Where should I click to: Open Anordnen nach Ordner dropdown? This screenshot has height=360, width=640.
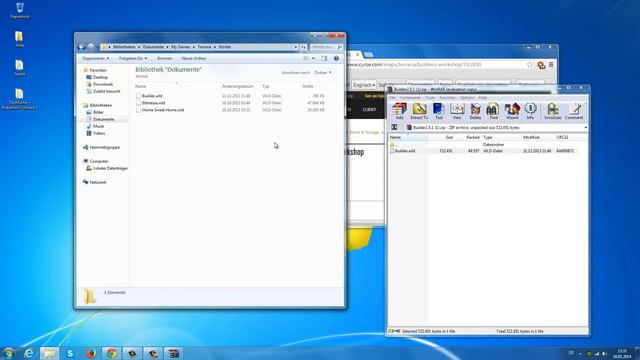point(322,73)
